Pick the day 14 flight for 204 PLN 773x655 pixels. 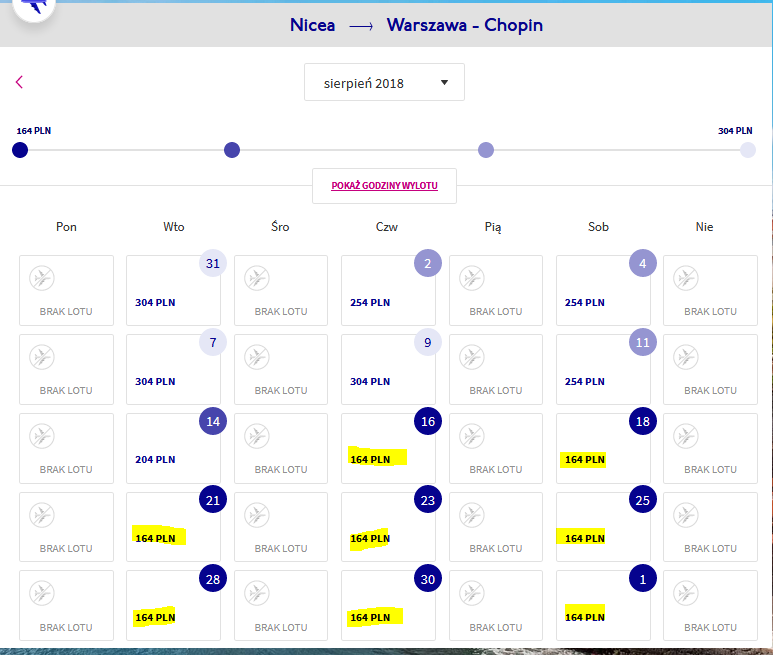tap(173, 448)
